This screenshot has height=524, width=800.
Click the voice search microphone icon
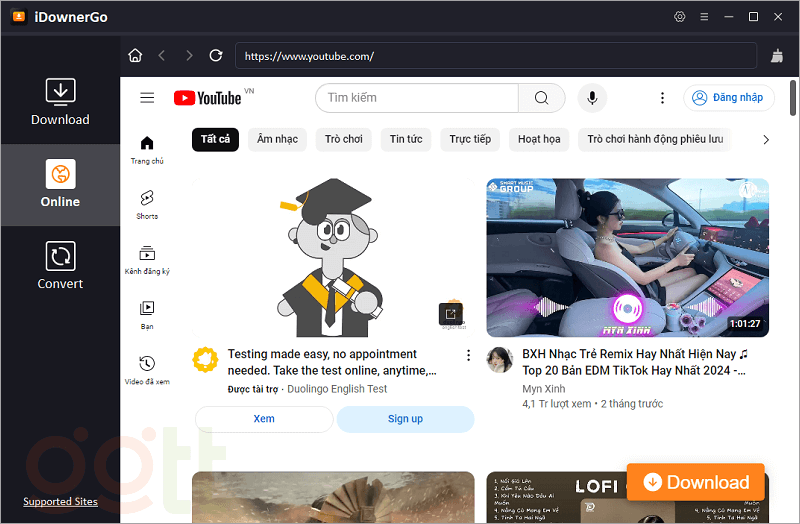[592, 98]
